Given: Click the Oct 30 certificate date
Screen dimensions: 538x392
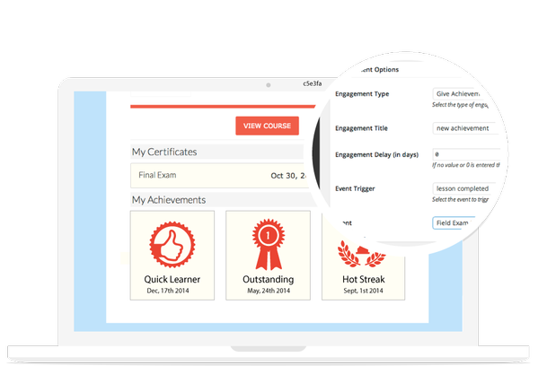Looking at the screenshot, I should coord(288,176).
